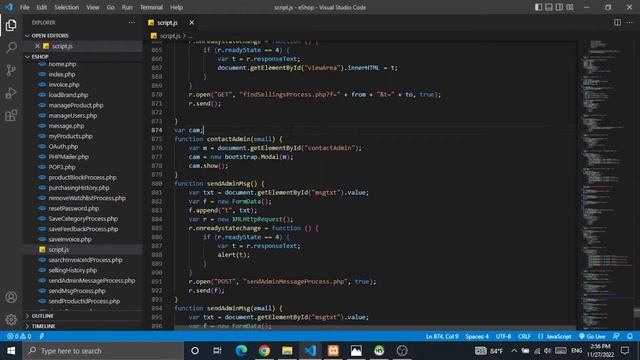640x360 pixels.
Task: Open sellingHistory.php file
Action: click(x=73, y=270)
